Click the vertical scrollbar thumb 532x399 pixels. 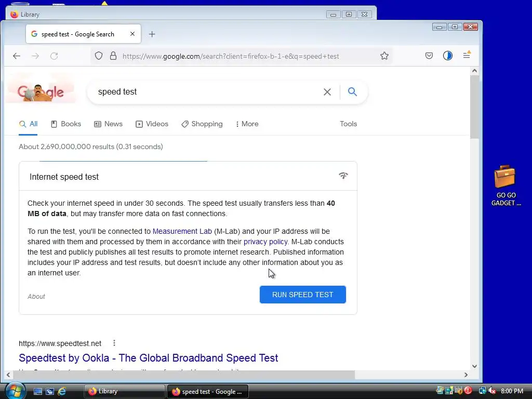474,107
